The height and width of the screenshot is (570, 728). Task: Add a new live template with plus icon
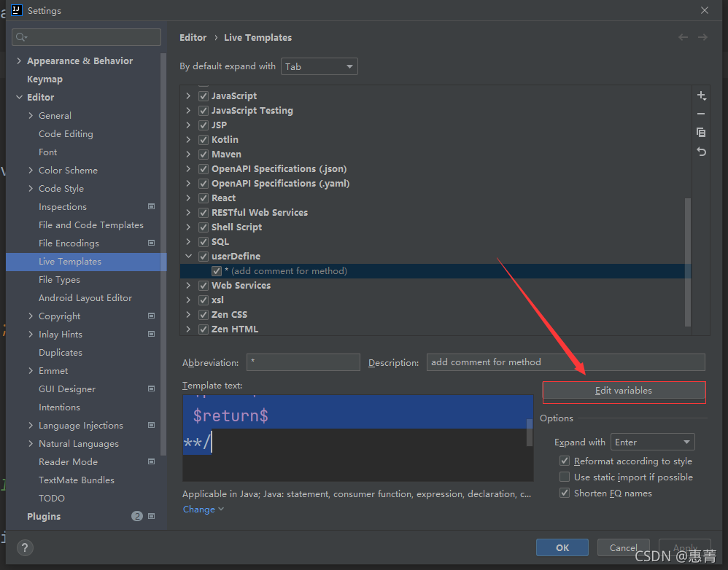[701, 95]
